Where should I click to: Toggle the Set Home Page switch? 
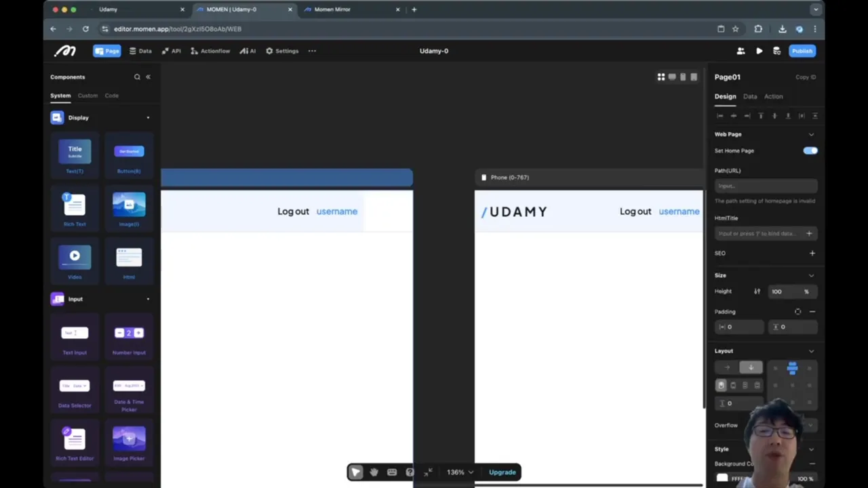pyautogui.click(x=810, y=150)
